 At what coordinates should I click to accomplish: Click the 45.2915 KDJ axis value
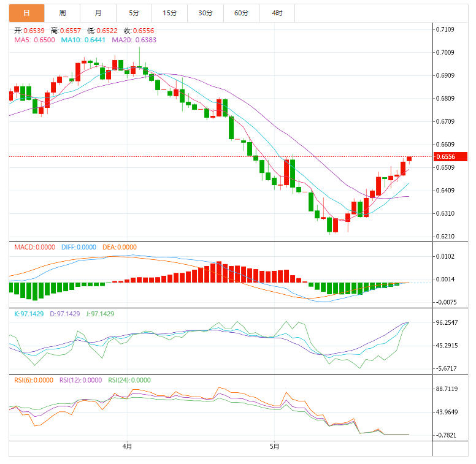(447, 346)
